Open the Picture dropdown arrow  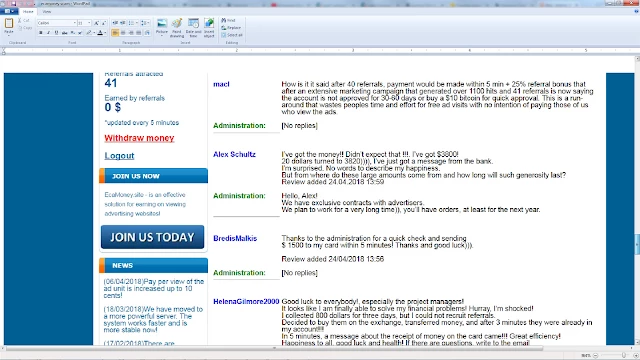[162, 36]
